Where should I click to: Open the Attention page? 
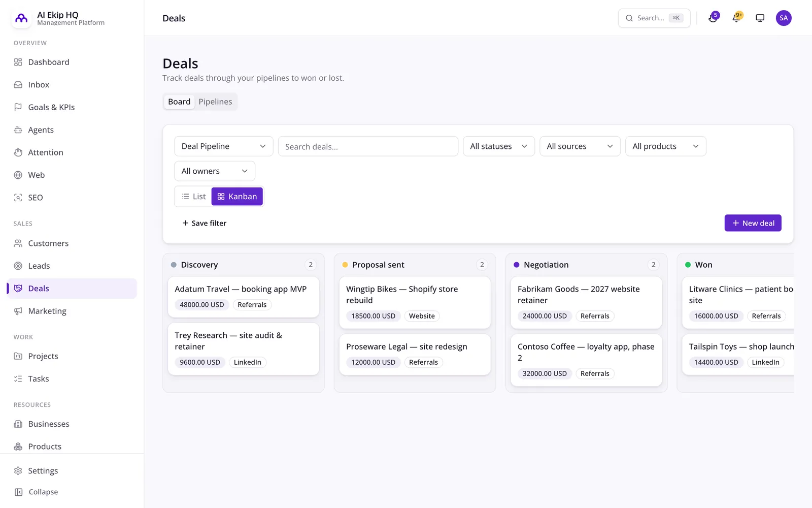72,152
